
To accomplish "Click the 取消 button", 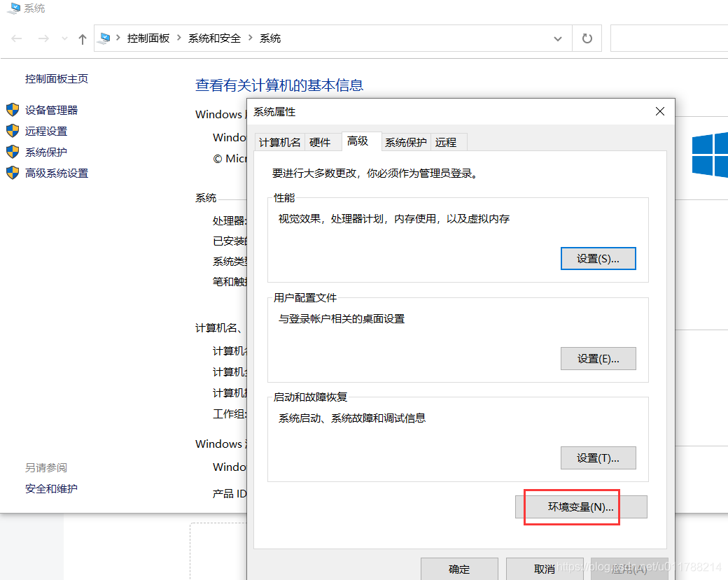I will click(x=545, y=569).
